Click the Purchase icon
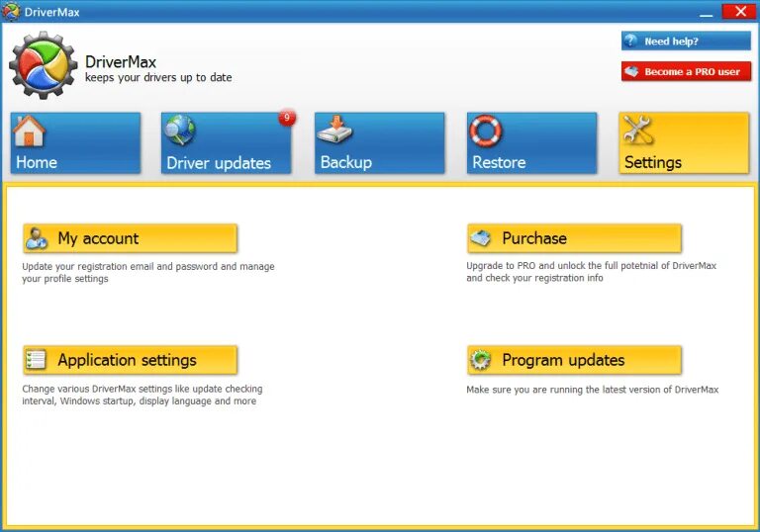Screen dimensions: 760x532 coord(481,238)
